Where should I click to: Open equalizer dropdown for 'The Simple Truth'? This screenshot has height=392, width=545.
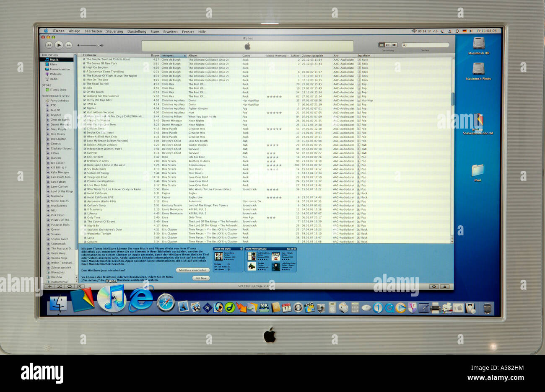359,59
